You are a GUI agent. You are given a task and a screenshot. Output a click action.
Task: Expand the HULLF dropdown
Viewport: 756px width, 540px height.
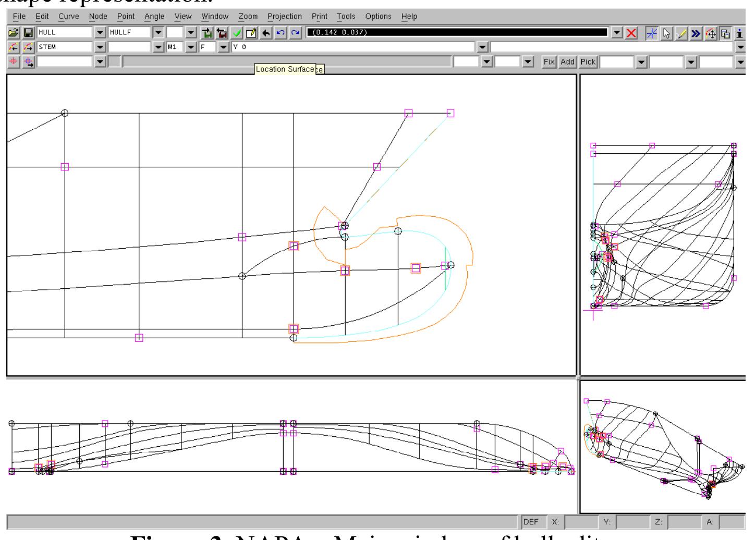159,33
